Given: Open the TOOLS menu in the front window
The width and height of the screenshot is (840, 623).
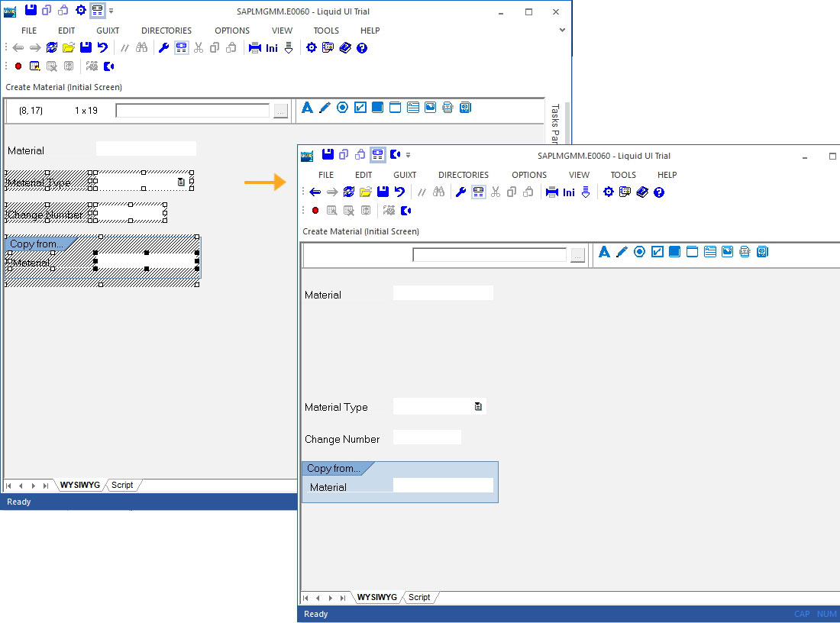Looking at the screenshot, I should pos(623,175).
